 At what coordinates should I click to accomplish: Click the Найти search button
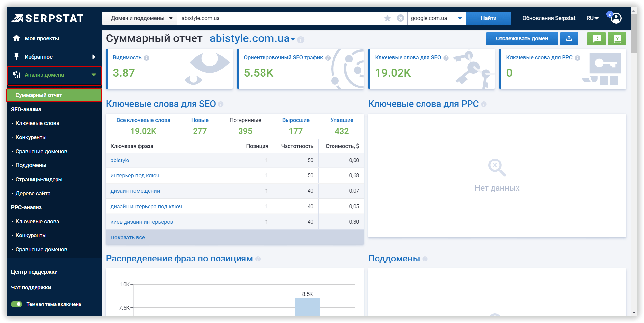click(x=489, y=18)
